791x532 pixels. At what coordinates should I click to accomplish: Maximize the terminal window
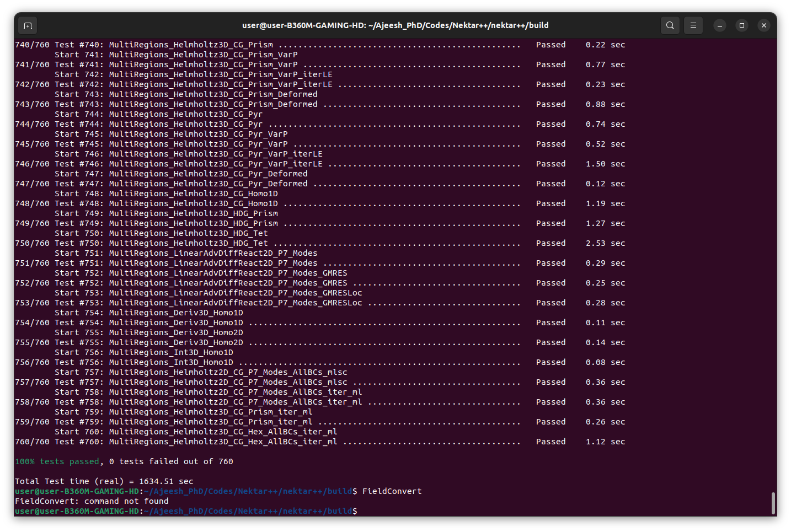coord(742,25)
